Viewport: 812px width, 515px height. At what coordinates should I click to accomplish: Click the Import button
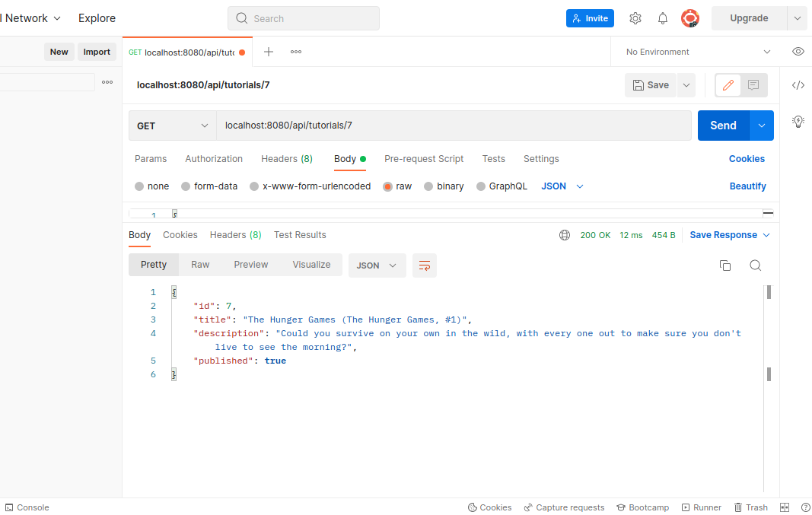97,52
